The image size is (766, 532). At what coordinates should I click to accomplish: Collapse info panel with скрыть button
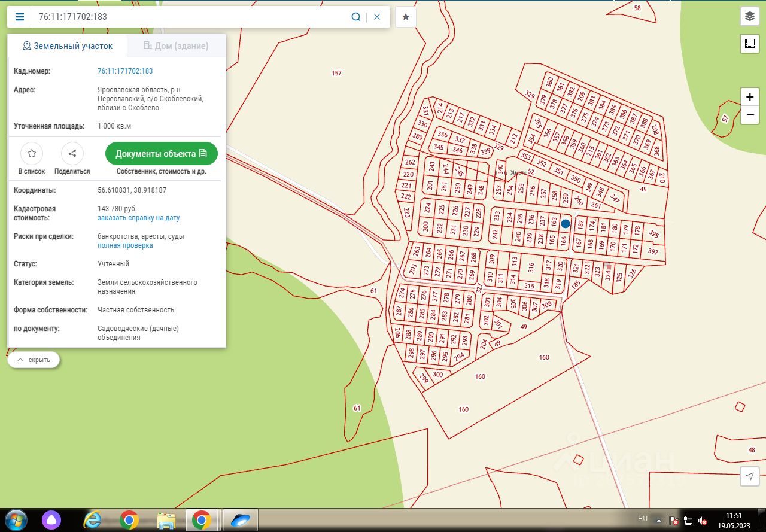[34, 360]
